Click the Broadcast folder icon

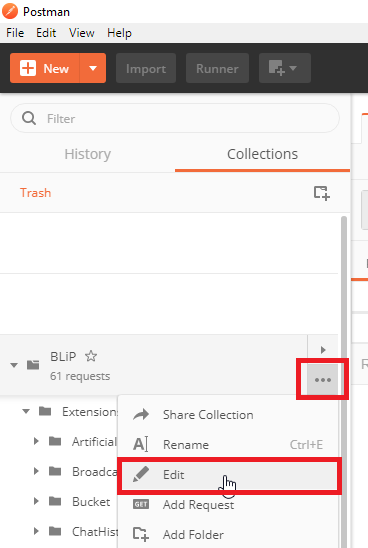pos(55,471)
